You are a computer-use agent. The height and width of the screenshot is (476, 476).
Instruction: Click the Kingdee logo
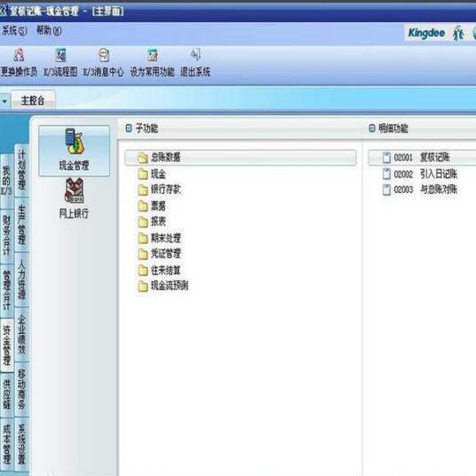pyautogui.click(x=426, y=33)
